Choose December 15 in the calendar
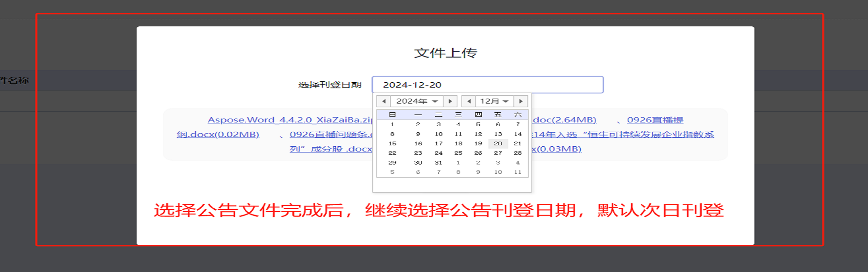 click(392, 143)
